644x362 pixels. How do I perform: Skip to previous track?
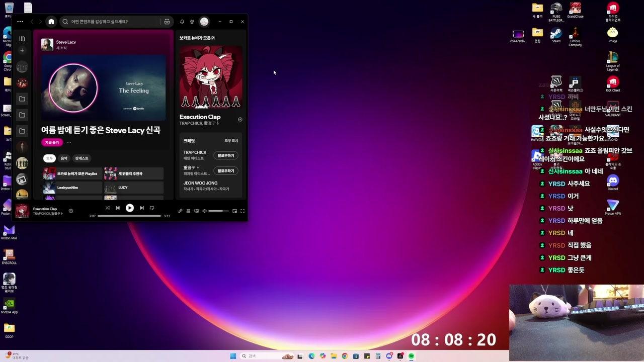[x=118, y=208]
